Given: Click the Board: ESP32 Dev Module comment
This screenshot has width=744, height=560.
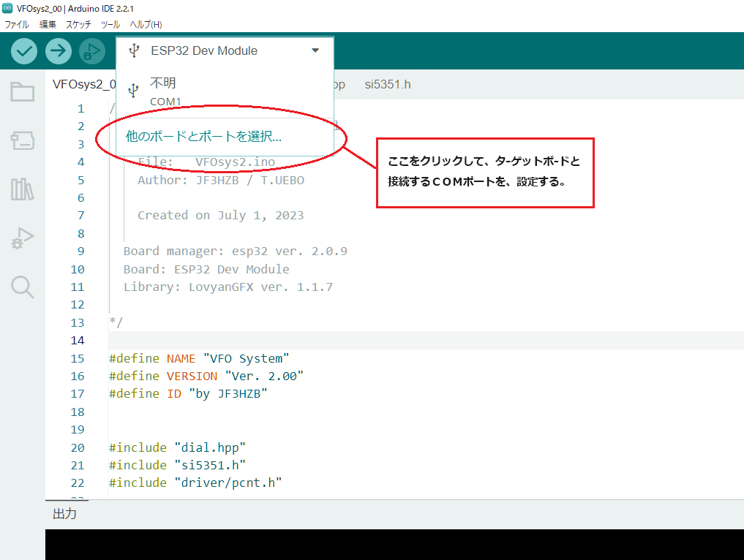Looking at the screenshot, I should 206,269.
